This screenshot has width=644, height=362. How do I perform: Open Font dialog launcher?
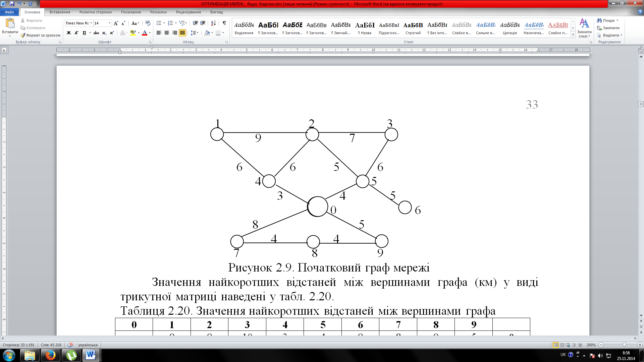click(150, 42)
